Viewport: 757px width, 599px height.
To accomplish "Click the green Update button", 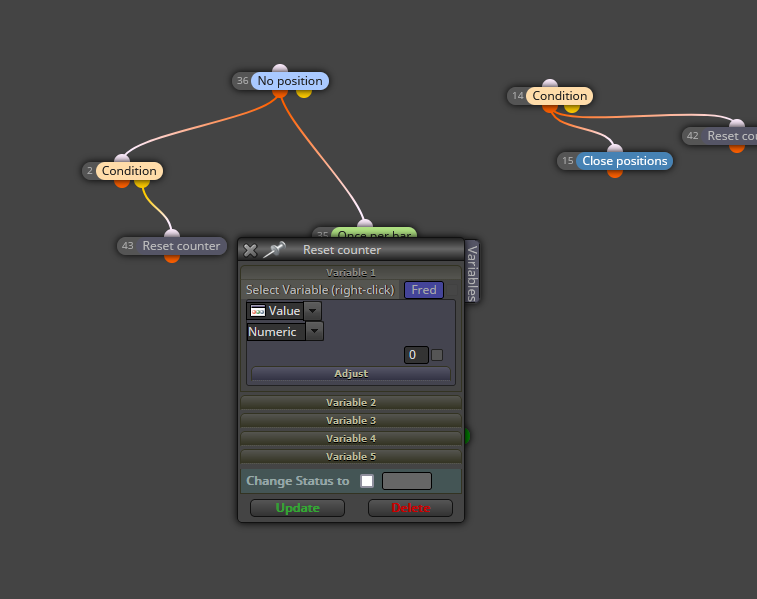I will tap(297, 508).
